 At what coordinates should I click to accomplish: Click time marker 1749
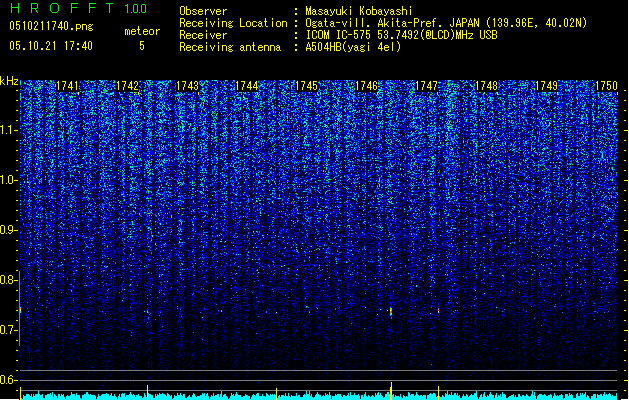coord(546,86)
